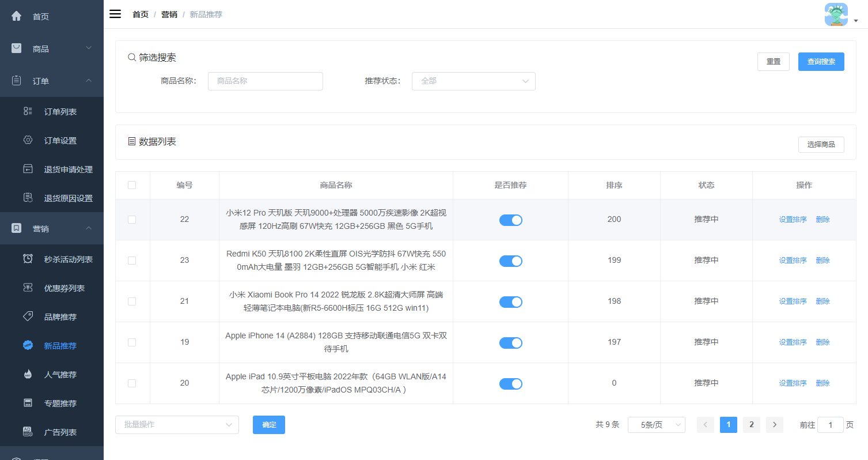
Task: Click the 专题推荐 panel icon
Action: (28, 403)
